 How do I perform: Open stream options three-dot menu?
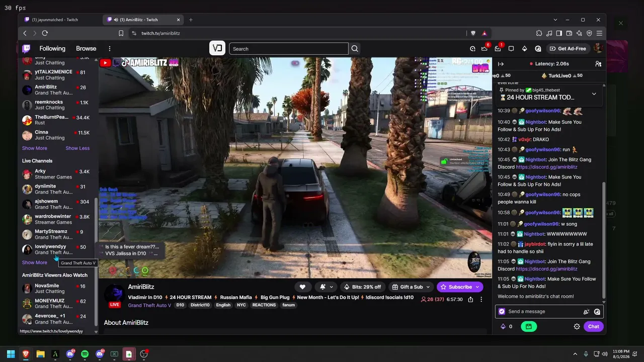coord(481,300)
